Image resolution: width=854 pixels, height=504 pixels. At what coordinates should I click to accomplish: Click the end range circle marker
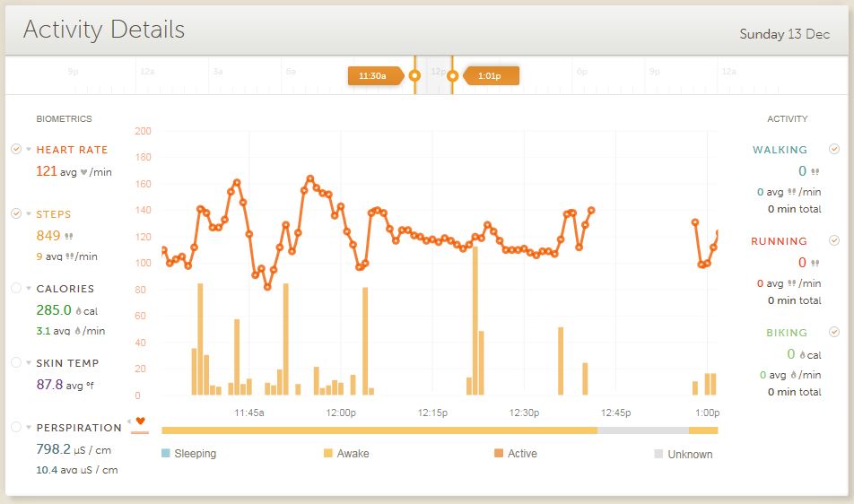453,75
